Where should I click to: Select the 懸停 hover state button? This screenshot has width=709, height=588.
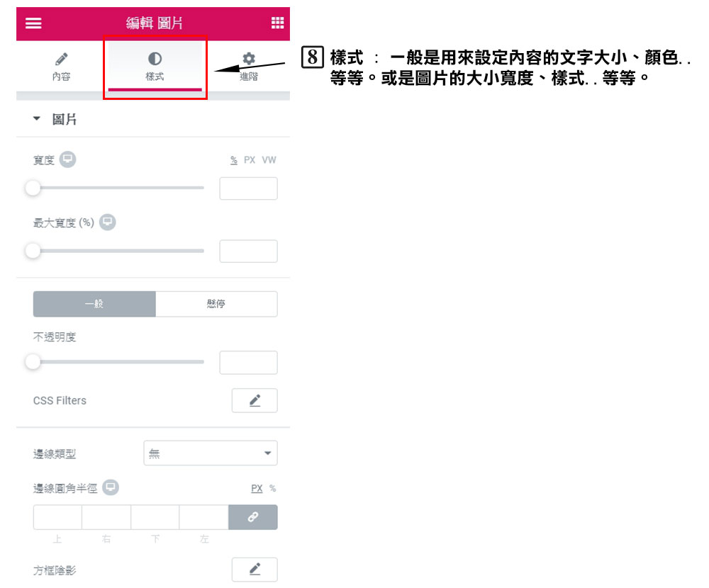tap(216, 304)
